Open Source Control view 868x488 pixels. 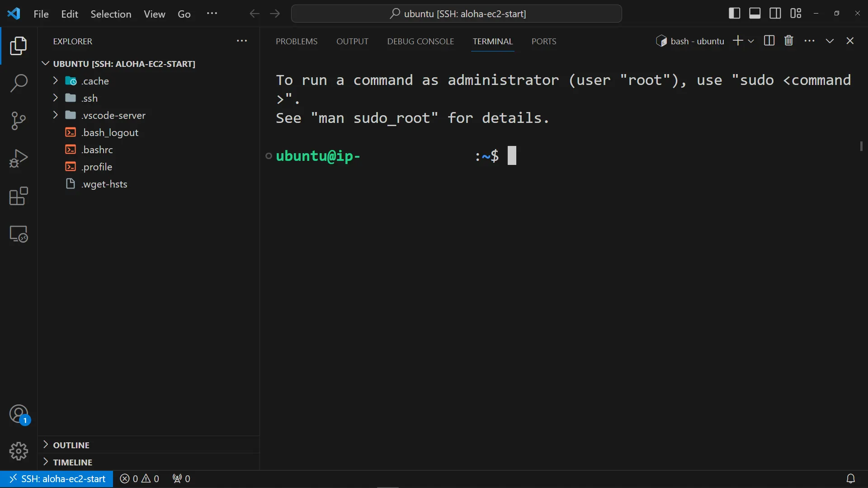(19, 121)
